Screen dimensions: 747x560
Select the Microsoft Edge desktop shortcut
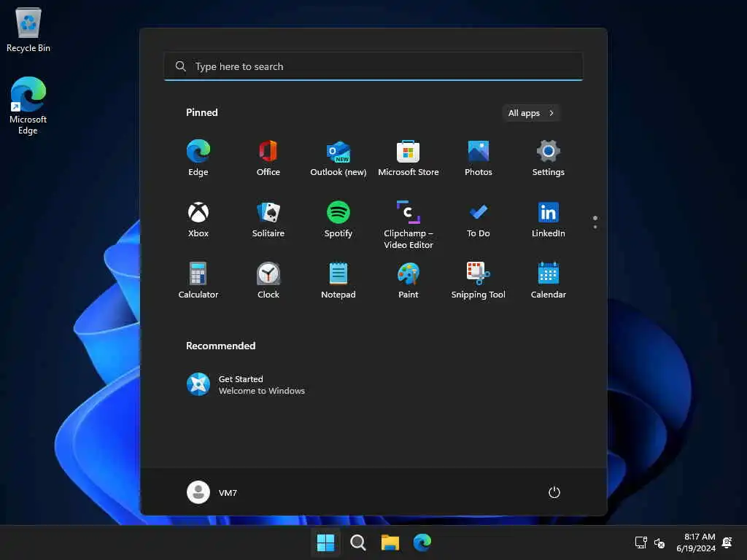pyautogui.click(x=28, y=106)
